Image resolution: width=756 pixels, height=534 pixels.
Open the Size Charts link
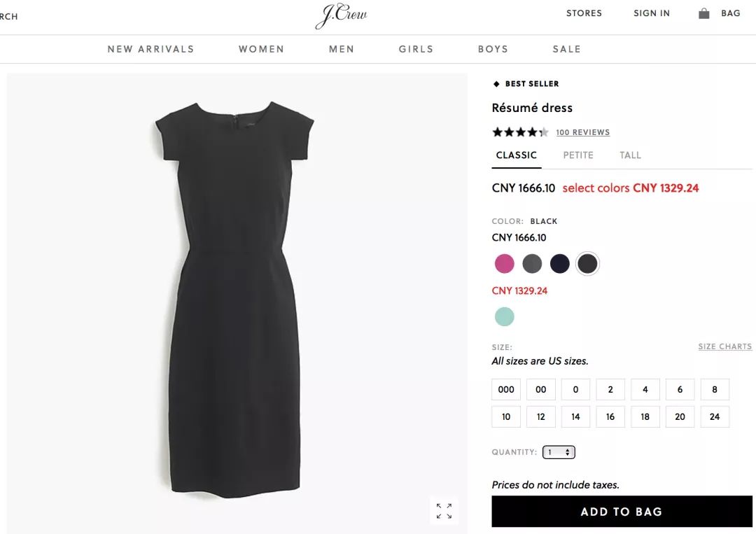pos(724,346)
